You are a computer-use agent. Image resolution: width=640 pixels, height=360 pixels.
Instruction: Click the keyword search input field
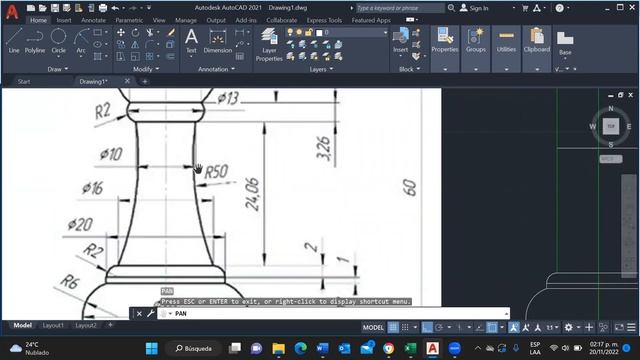coord(400,8)
